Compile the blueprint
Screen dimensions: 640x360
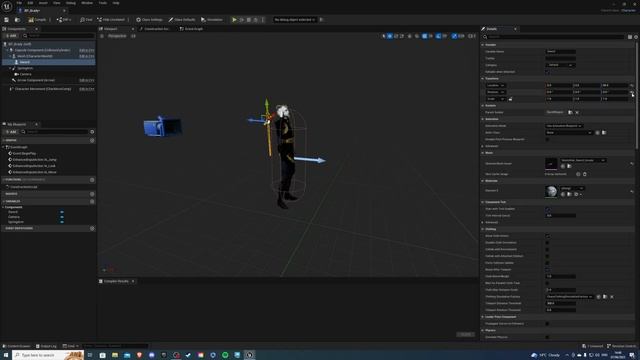38,20
